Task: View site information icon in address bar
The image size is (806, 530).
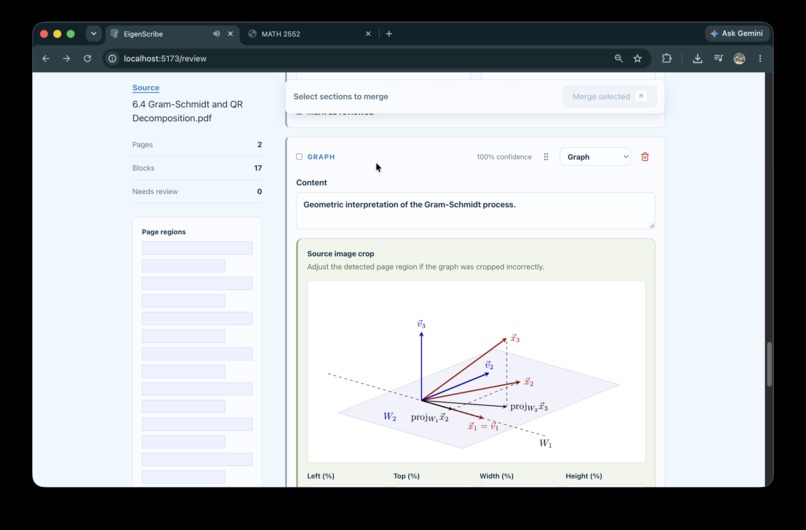Action: [112, 59]
